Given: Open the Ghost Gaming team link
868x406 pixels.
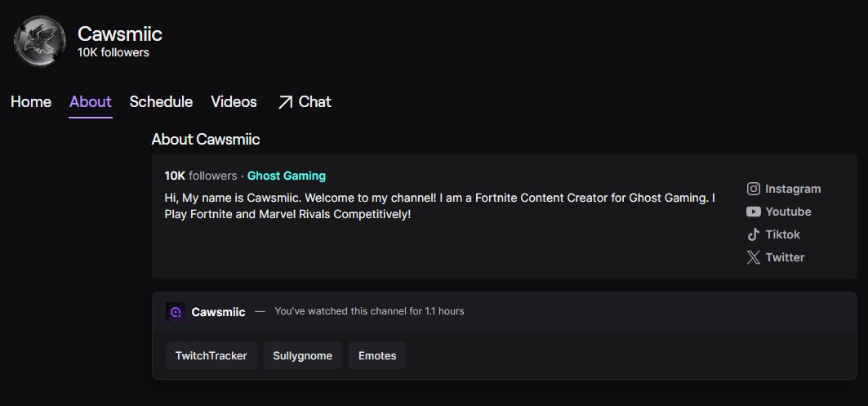Looking at the screenshot, I should [286, 176].
